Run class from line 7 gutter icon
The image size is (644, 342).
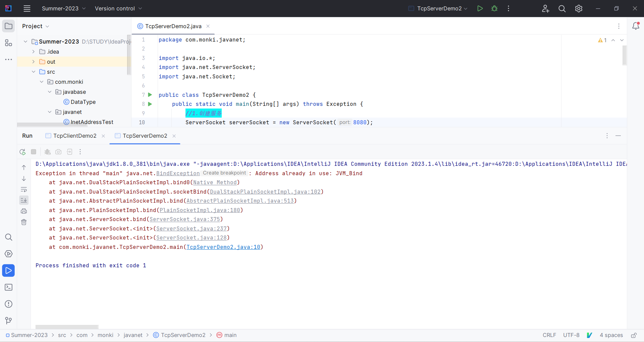point(150,95)
